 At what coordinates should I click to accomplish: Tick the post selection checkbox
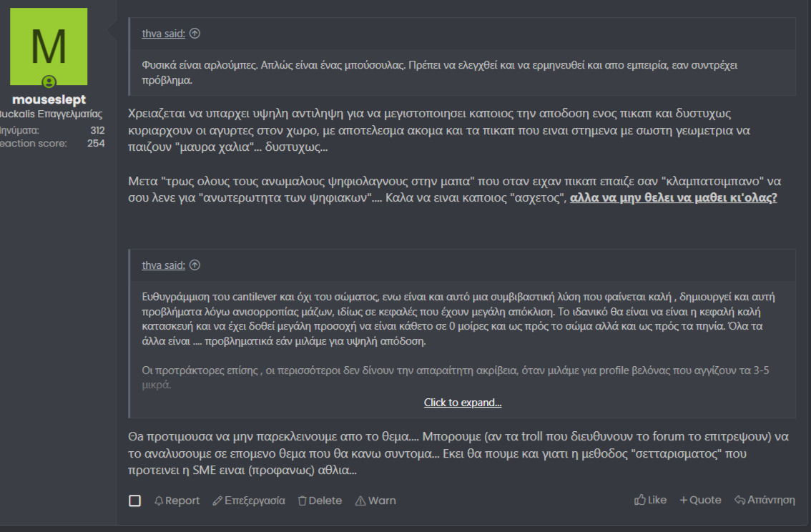(134, 501)
